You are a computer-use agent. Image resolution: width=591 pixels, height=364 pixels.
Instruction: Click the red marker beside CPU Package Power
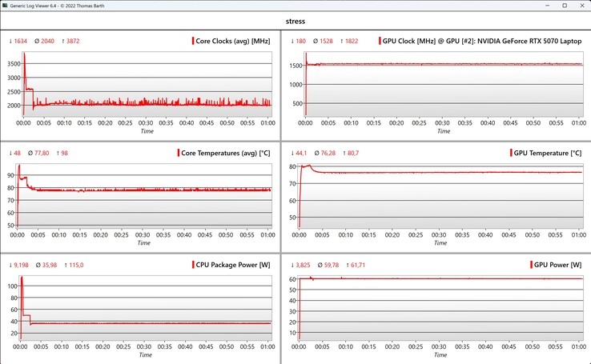[x=193, y=264]
